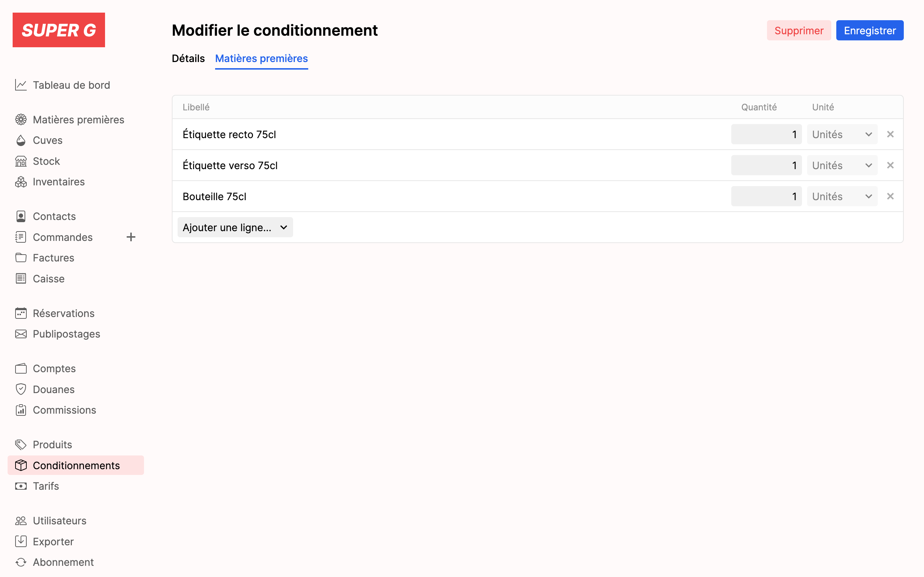Click the Exporter download icon
This screenshot has height=577, width=924.
pos(21,541)
